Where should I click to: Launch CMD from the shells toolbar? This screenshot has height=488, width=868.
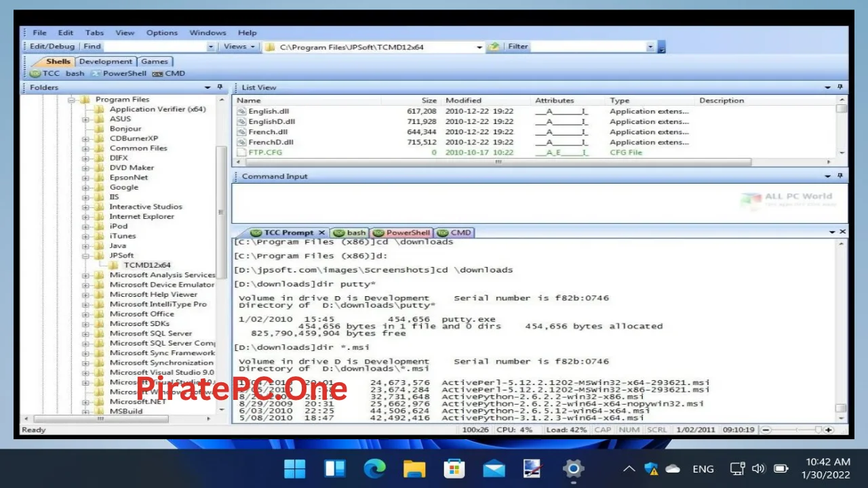click(168, 73)
